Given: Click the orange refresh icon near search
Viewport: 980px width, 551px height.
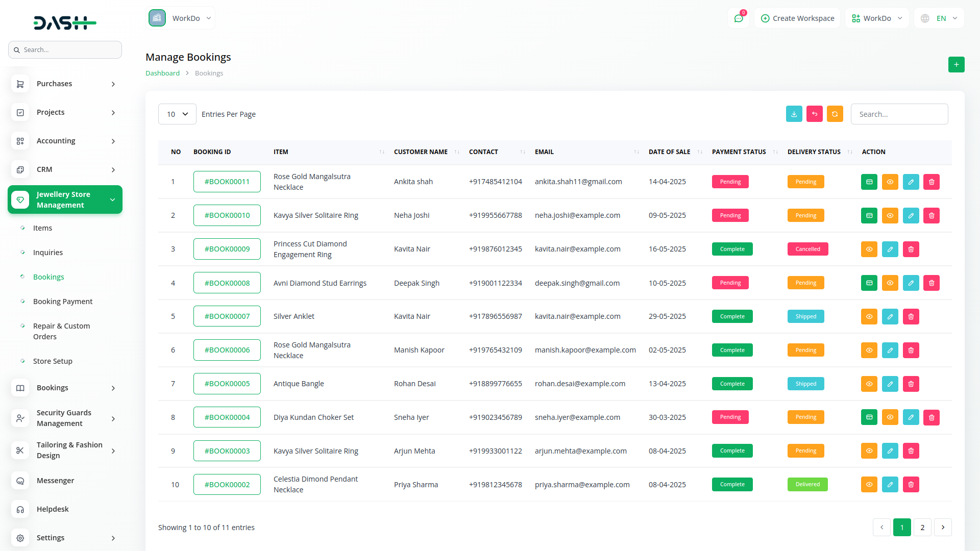Looking at the screenshot, I should click(x=835, y=114).
